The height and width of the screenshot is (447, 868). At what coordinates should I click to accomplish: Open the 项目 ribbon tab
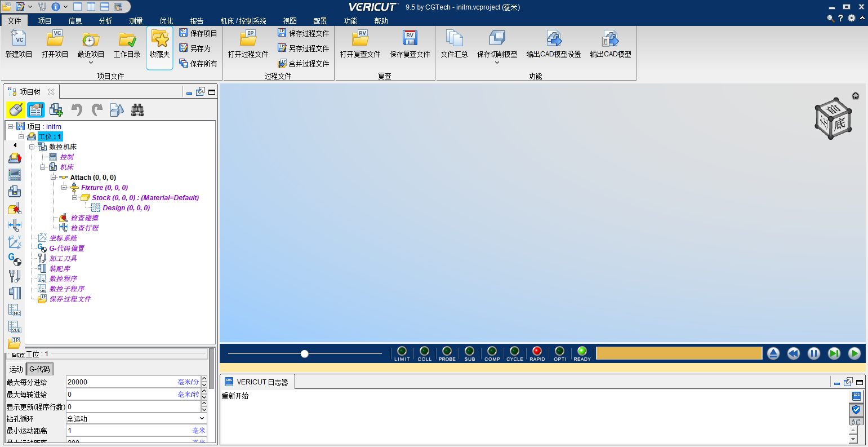[x=44, y=21]
